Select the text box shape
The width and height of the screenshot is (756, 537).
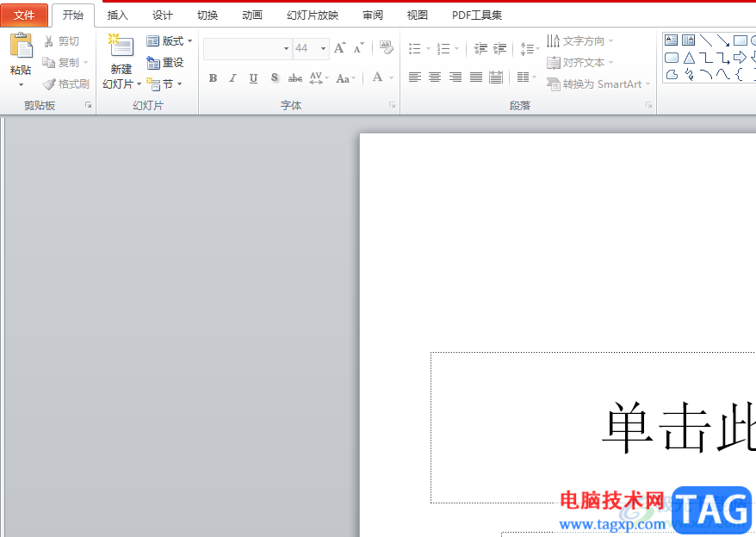click(x=671, y=40)
